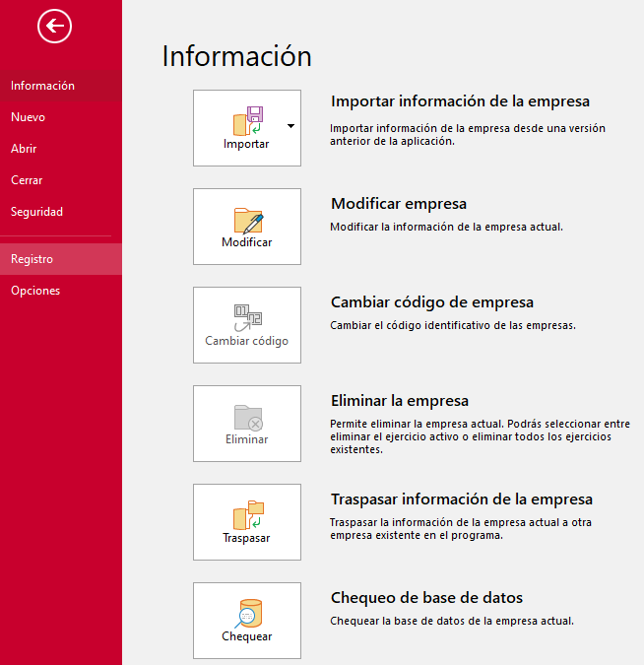Screen dimensions: 644x665
Task: Click the 'Importar información de la empresa' heading
Action: coord(460,101)
